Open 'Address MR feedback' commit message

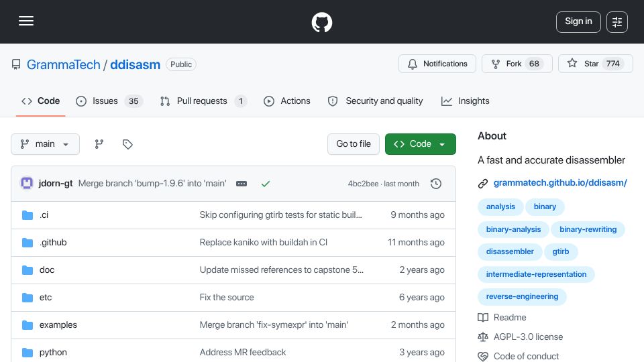[243, 353]
